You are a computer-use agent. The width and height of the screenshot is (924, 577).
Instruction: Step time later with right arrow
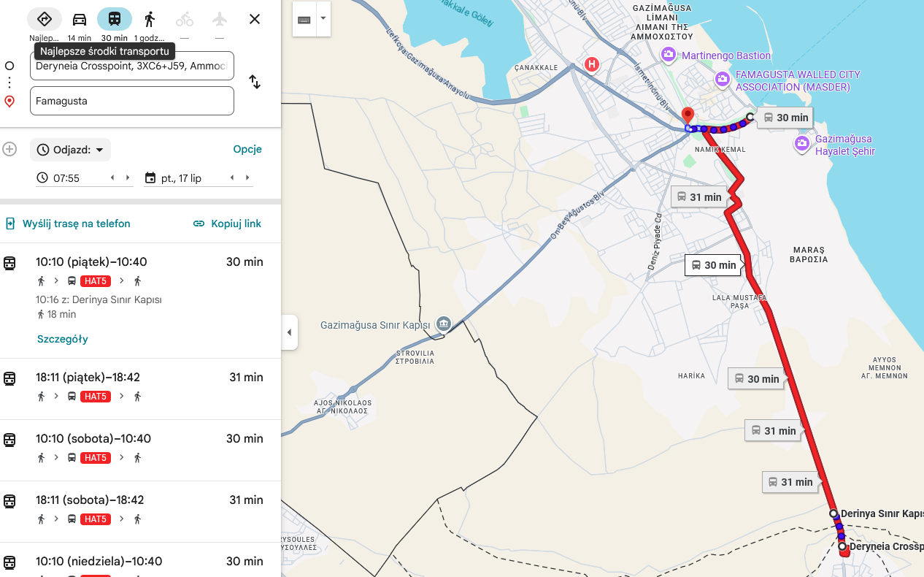tap(128, 177)
